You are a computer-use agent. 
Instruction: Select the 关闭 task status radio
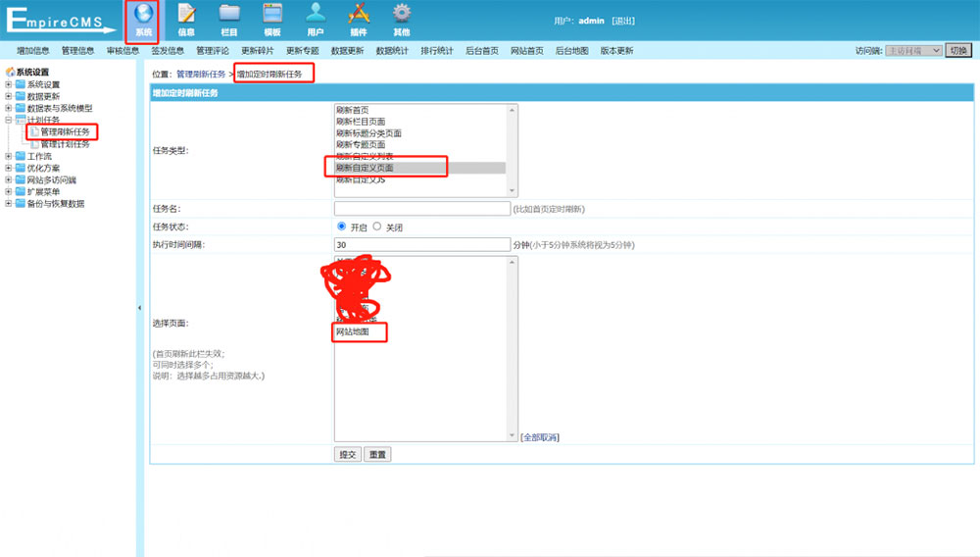pos(377,227)
